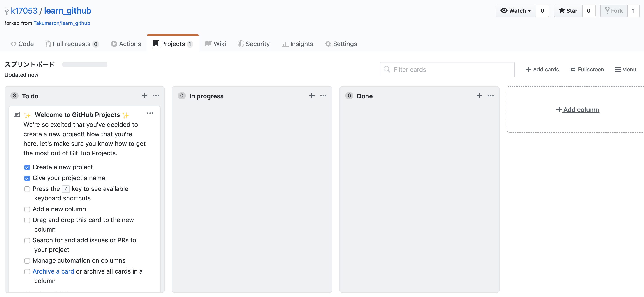Add a card to To do column
This screenshot has width=644, height=297.
[x=144, y=96]
